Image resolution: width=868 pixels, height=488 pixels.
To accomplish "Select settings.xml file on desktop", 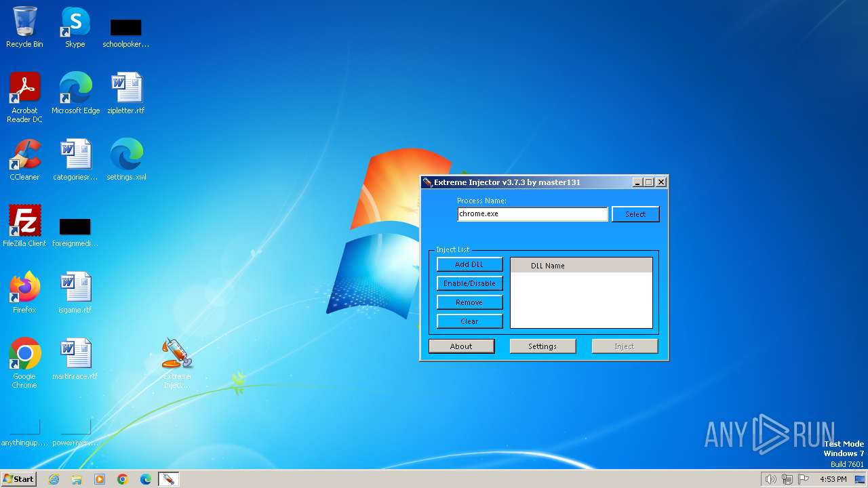I will (126, 159).
